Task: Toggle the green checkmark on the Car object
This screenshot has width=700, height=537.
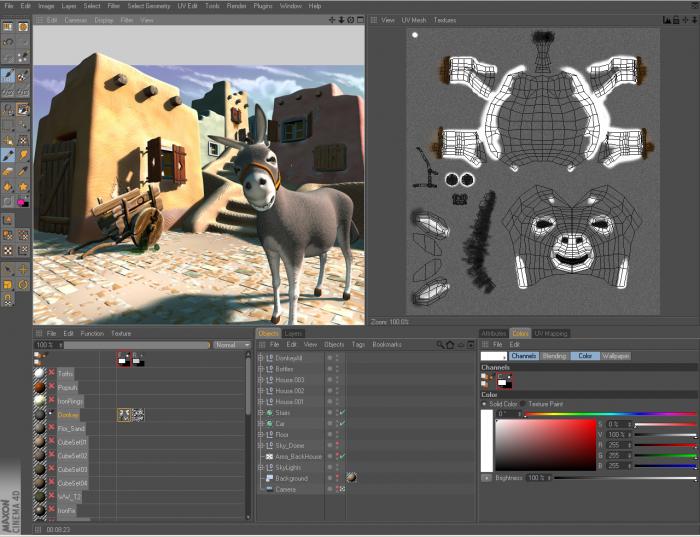Action: pos(342,423)
